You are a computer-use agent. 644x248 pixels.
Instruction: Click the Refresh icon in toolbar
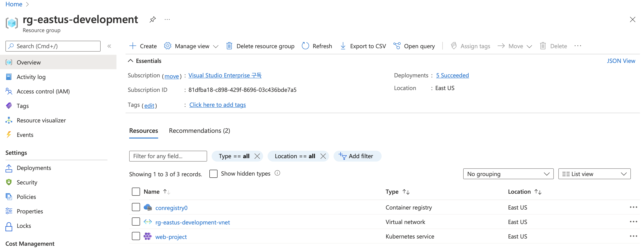click(305, 46)
